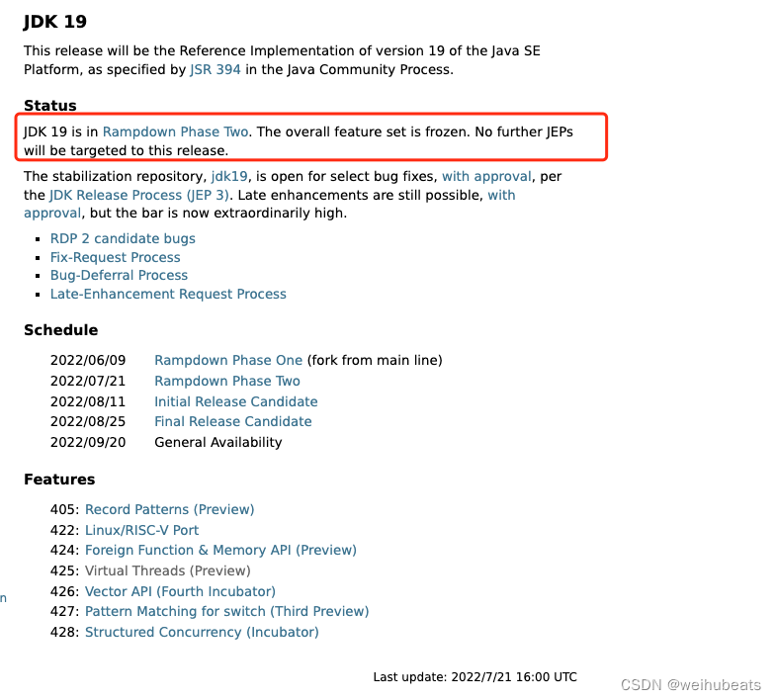Image resolution: width=776 pixels, height=700 pixels.
Task: Click the date 2022/08/25
Action: (88, 421)
